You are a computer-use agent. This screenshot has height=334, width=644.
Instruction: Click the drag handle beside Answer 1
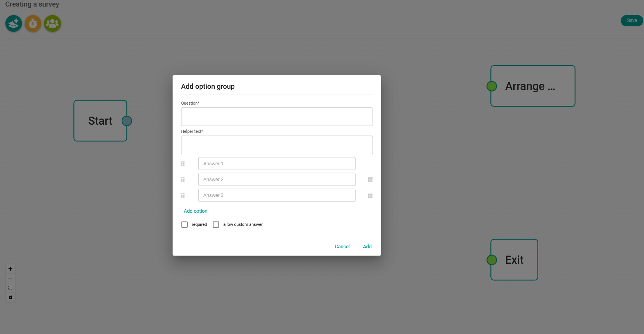click(x=183, y=163)
